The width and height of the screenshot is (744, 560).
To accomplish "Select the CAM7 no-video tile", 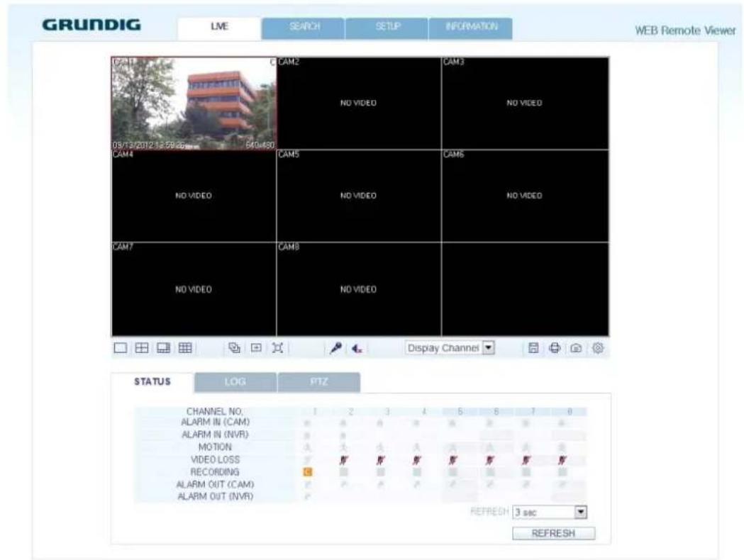I will click(x=194, y=289).
